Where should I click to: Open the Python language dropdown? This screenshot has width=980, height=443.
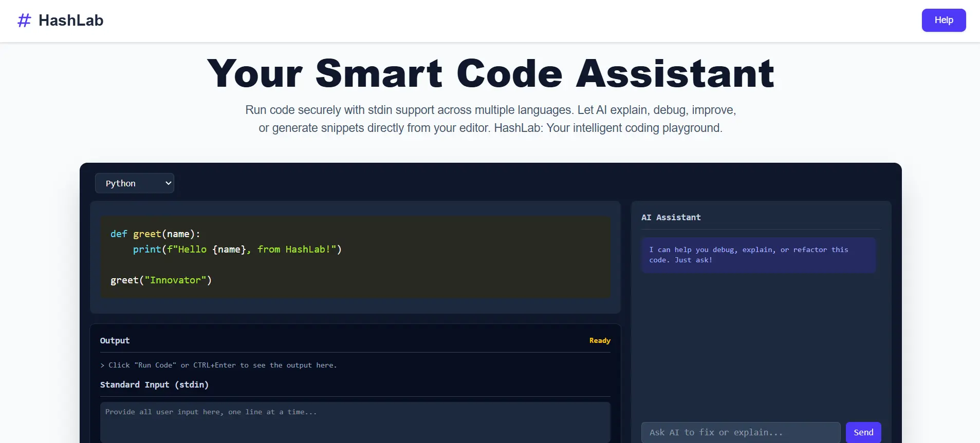[x=134, y=183]
